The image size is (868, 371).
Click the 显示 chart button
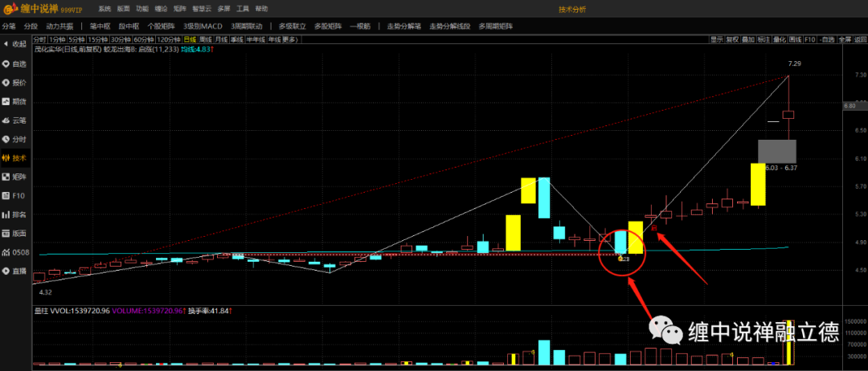(717, 39)
